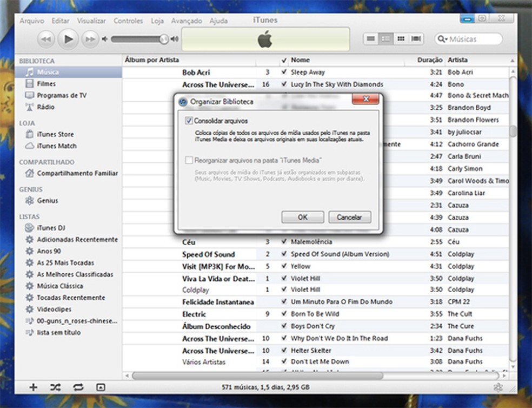
Task: Uncheck the Yellow song checkbox
Action: (x=284, y=266)
